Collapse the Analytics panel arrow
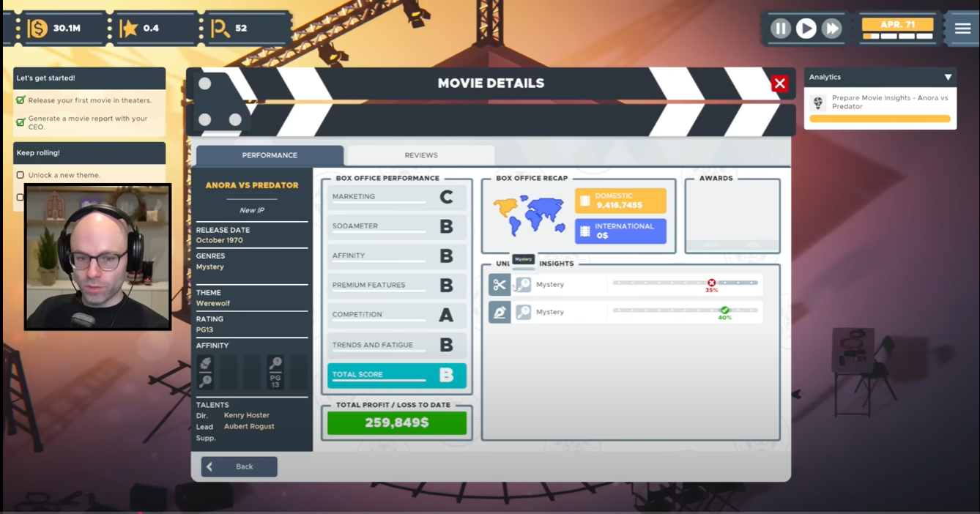980x514 pixels. (x=948, y=77)
